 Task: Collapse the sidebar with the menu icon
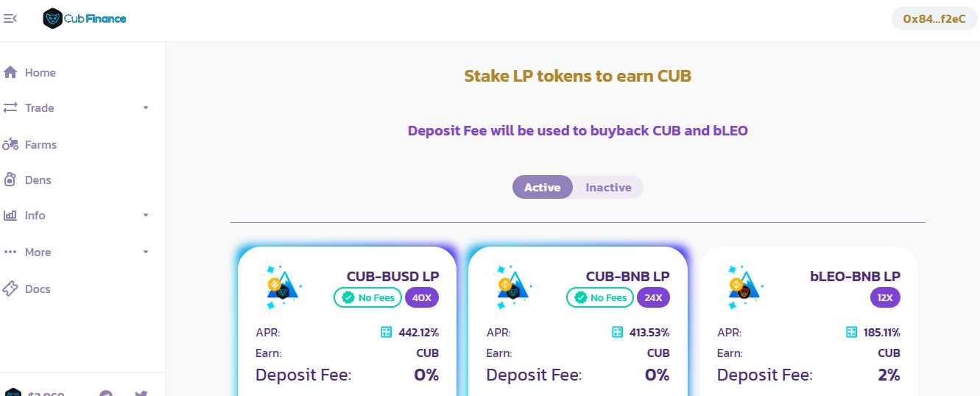[x=10, y=18]
